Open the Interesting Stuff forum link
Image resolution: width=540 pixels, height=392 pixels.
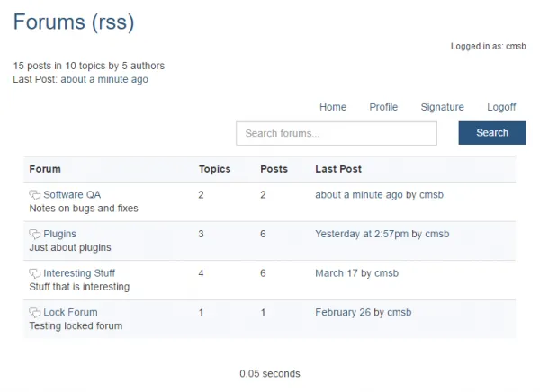(79, 273)
